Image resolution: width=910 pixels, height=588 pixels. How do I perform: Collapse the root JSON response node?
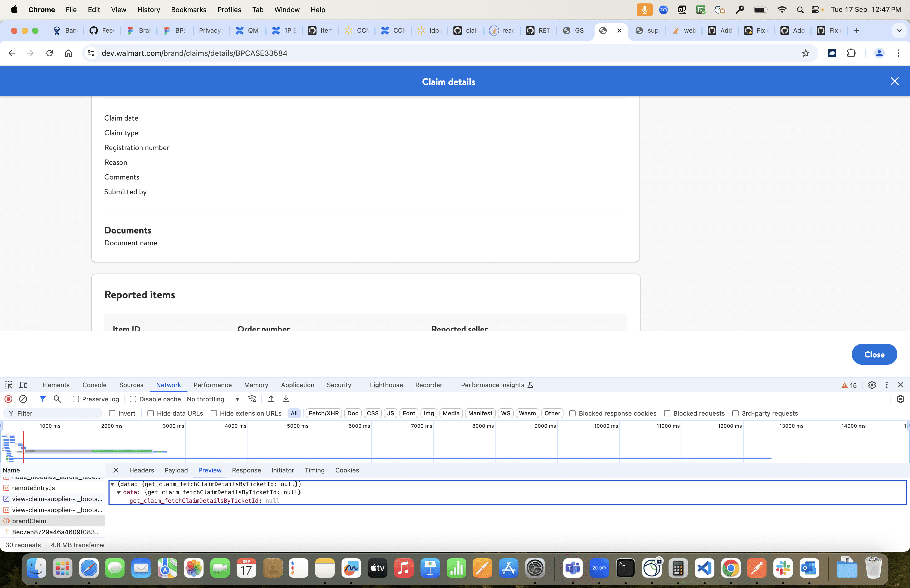[112, 484]
